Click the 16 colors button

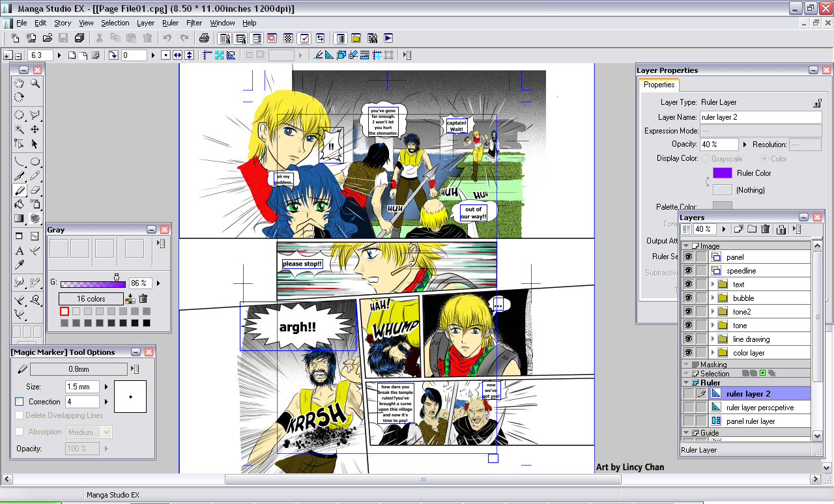(91, 299)
